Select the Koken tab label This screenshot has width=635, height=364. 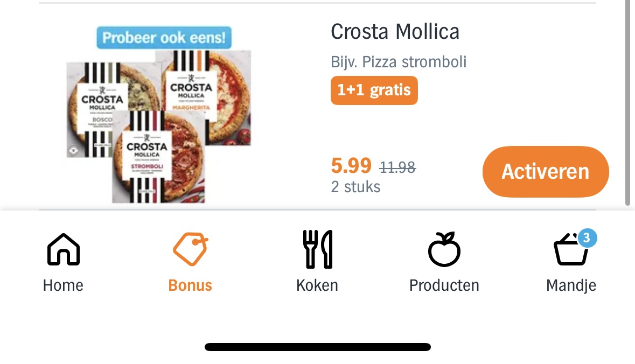317,285
